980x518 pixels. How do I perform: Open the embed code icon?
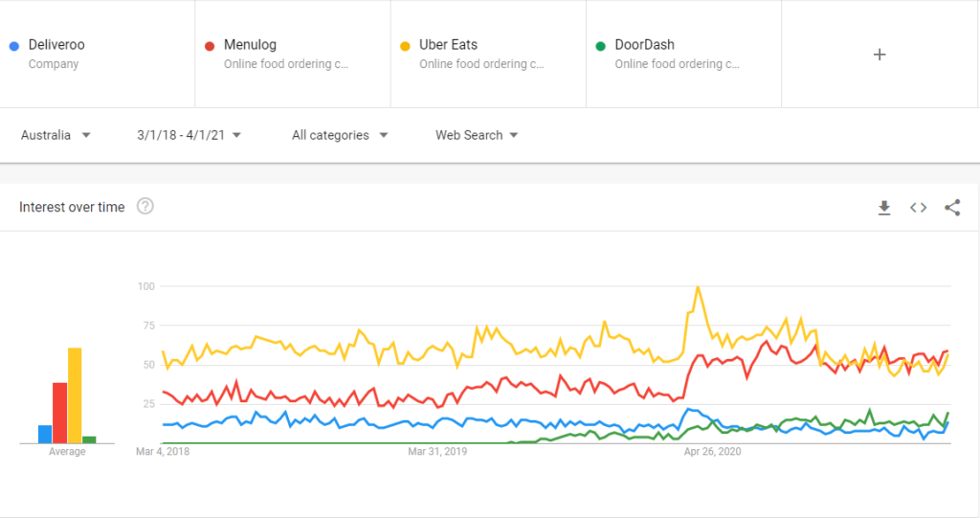click(918, 208)
